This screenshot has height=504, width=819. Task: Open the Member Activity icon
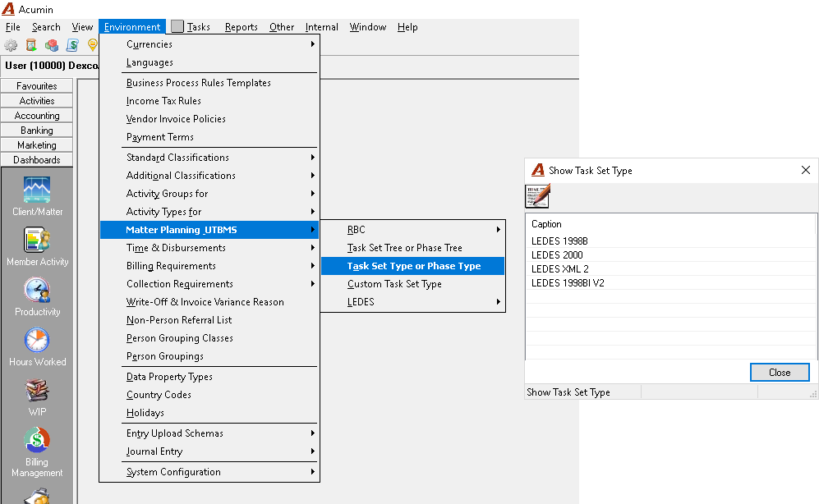(37, 240)
